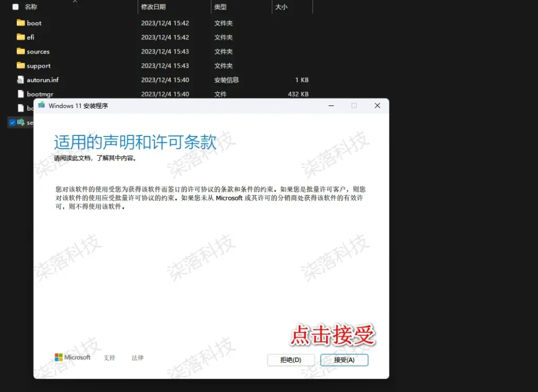Click the setup application icon in Explorer

tap(20, 122)
